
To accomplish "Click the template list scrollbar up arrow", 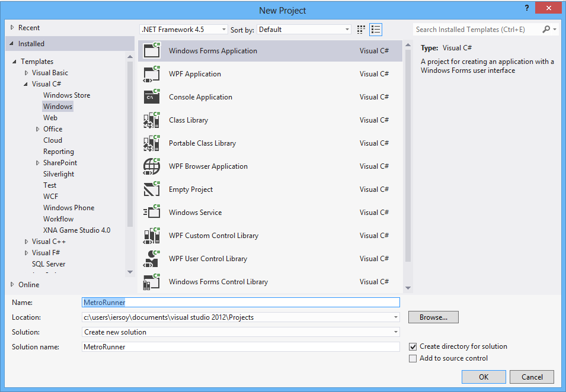I will pos(408,45).
